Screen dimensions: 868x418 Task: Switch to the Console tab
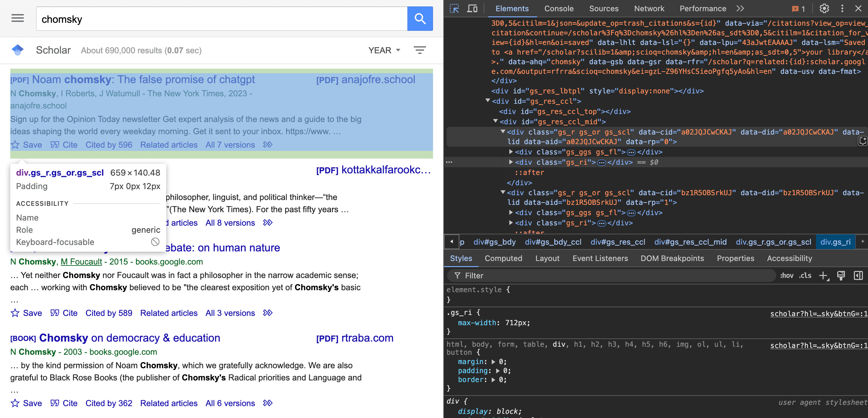(x=559, y=9)
